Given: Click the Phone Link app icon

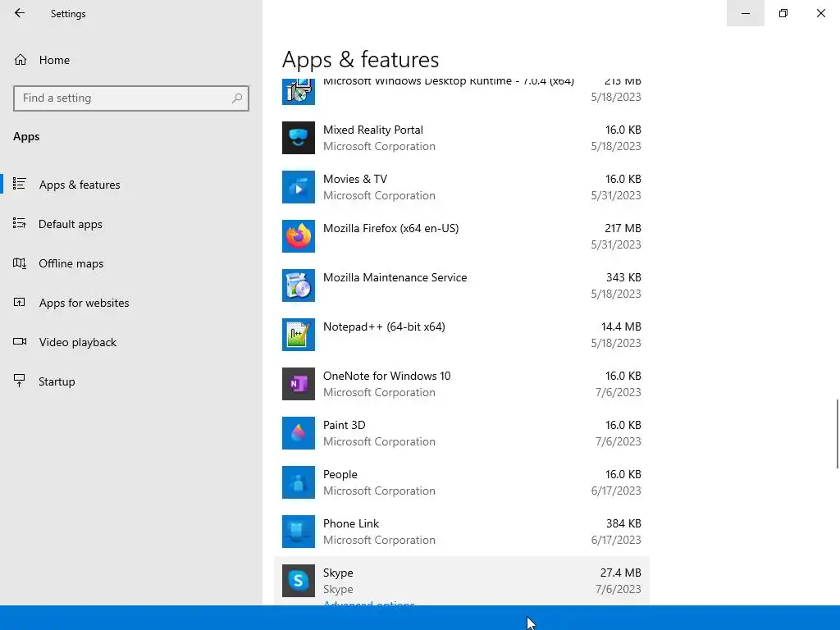Looking at the screenshot, I should click(x=299, y=532).
